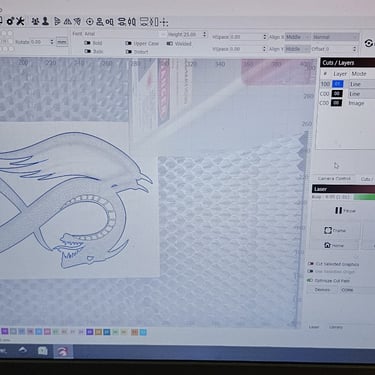Switch to Camera Control tab
375x375 pixels.
334,179
